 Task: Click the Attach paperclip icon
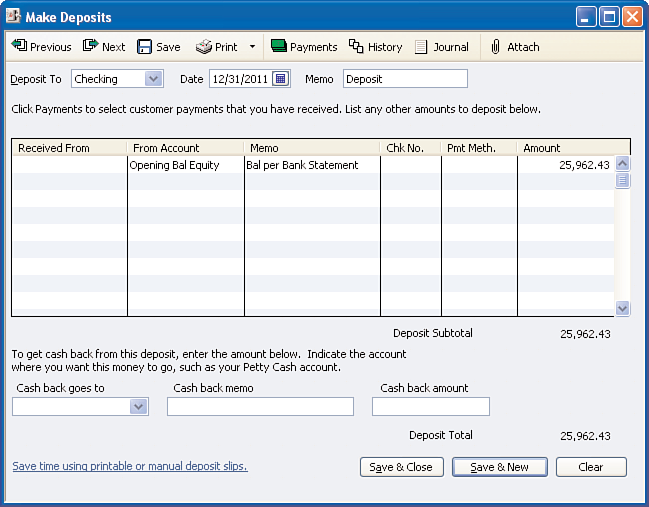pos(495,47)
